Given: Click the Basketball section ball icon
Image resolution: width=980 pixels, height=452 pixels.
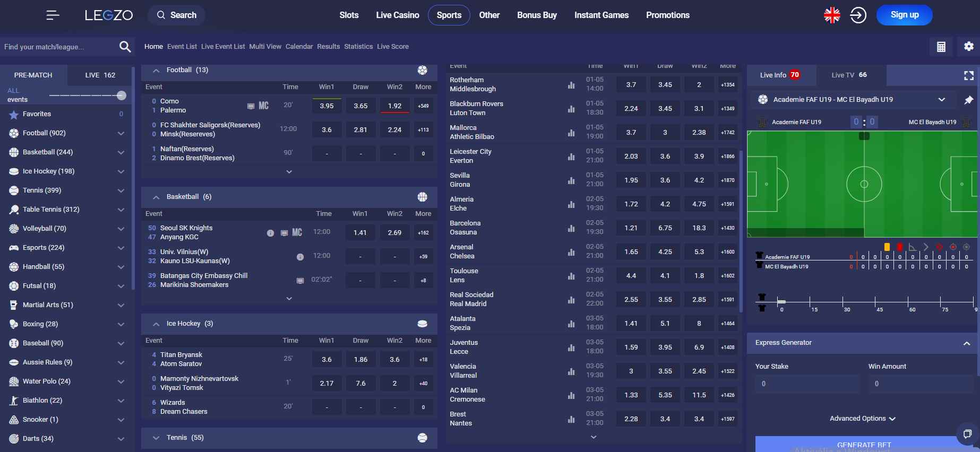Looking at the screenshot, I should [423, 197].
